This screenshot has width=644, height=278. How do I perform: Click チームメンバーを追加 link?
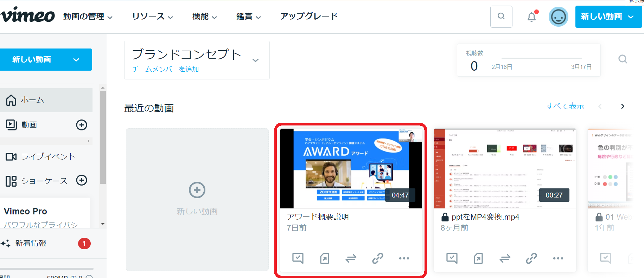click(165, 69)
